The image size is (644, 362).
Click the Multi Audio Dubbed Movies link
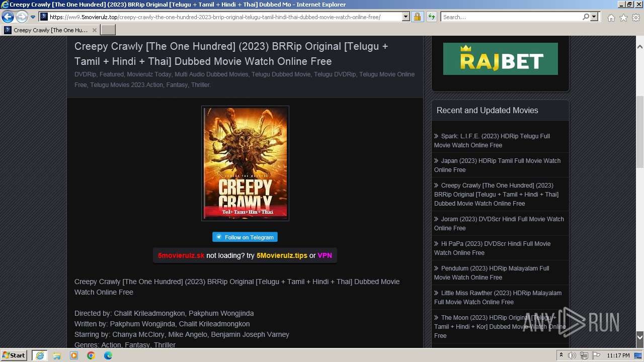pyautogui.click(x=211, y=74)
